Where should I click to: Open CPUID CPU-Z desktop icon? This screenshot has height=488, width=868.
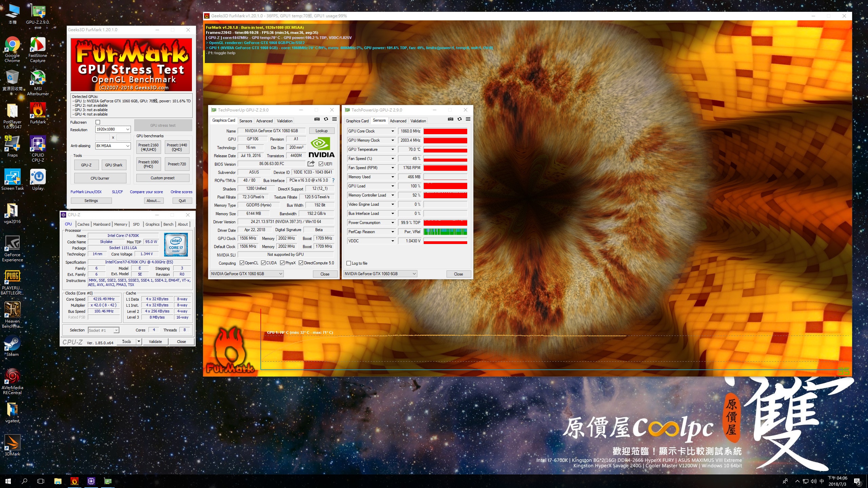(x=38, y=149)
